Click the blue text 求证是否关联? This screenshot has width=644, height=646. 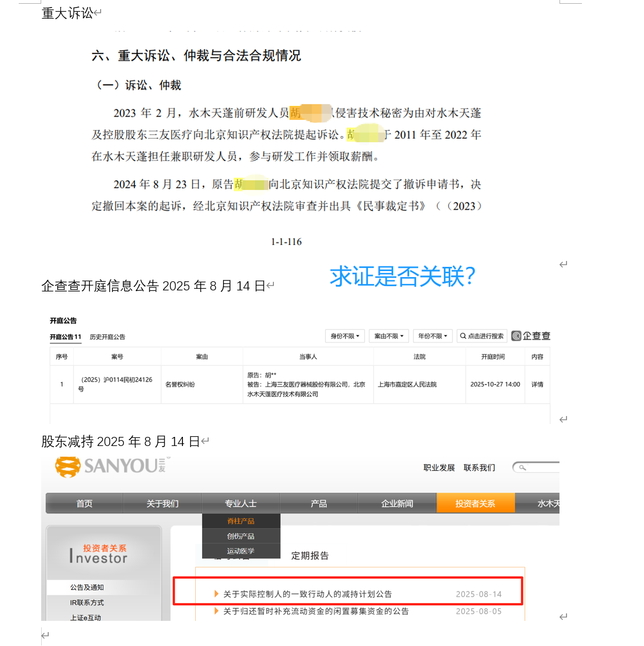(403, 276)
